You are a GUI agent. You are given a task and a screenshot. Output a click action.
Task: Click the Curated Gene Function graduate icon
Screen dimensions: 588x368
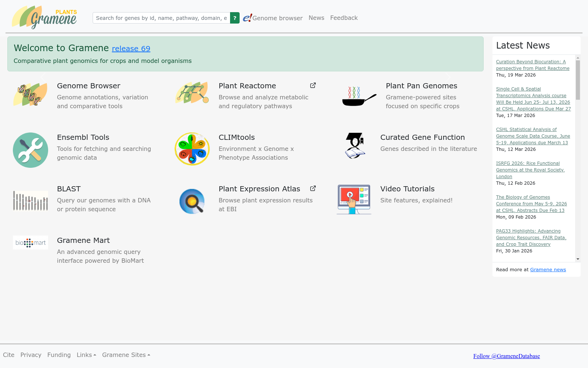click(355, 146)
